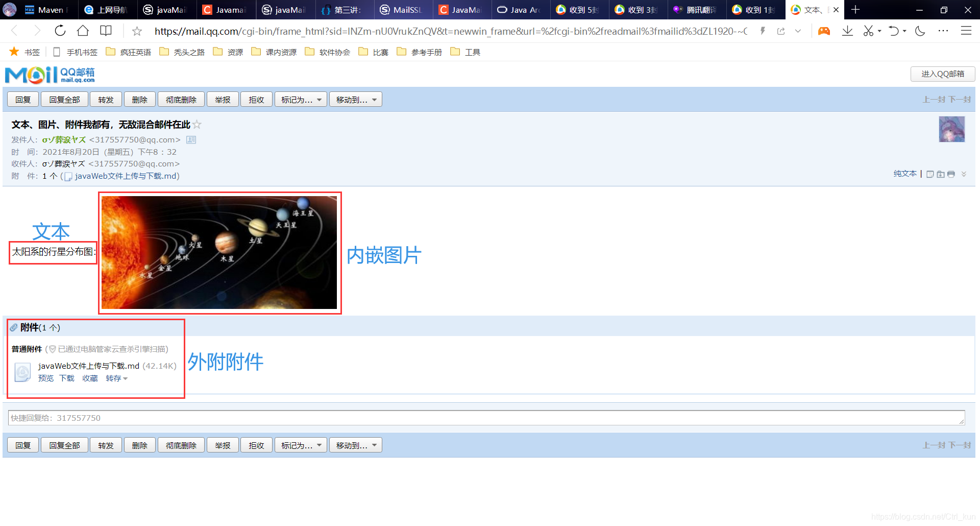Click inside the 快捷回复 quick reply field
Screen dimensions: 980x526
[x=486, y=418]
